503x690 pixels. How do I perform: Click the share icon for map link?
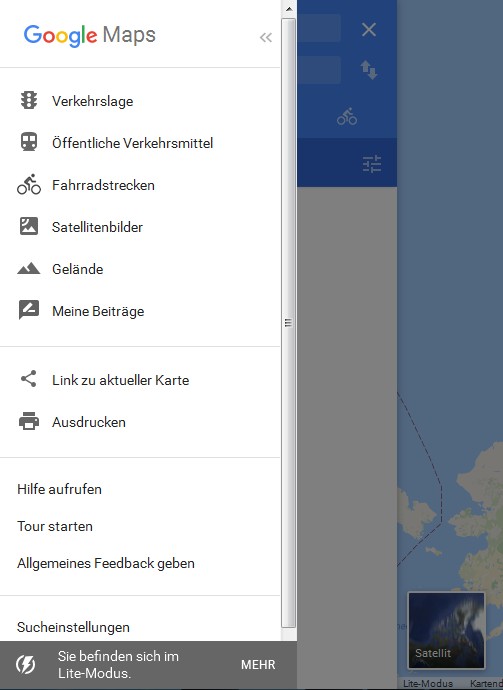[29, 379]
